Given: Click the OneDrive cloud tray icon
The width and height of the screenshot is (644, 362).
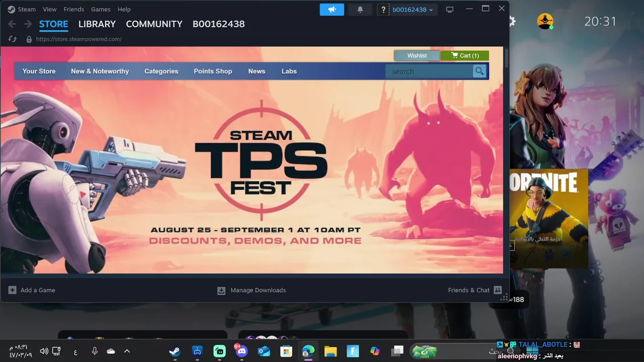Looking at the screenshot, I should coord(111,351).
